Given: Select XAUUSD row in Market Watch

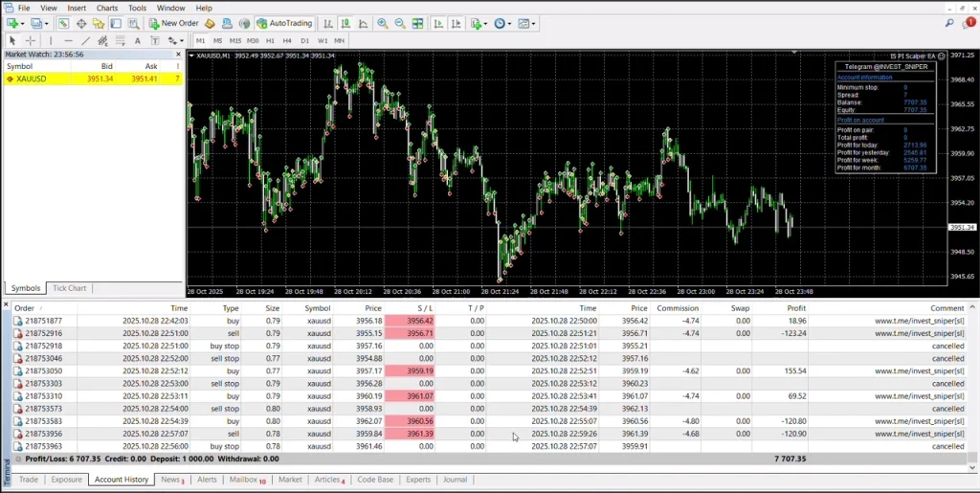Looking at the screenshot, I should tap(93, 78).
